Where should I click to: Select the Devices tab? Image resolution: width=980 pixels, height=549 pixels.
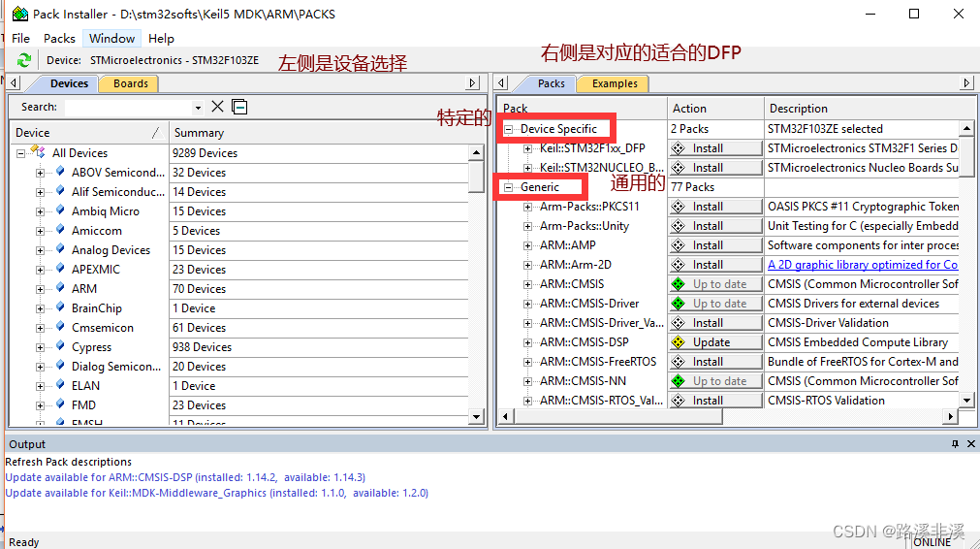point(69,83)
